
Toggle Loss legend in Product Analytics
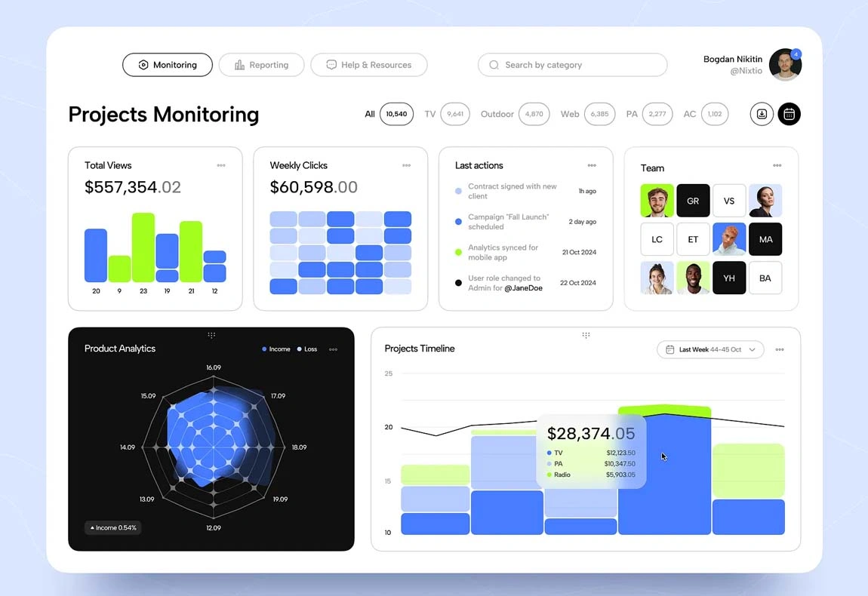[307, 349]
